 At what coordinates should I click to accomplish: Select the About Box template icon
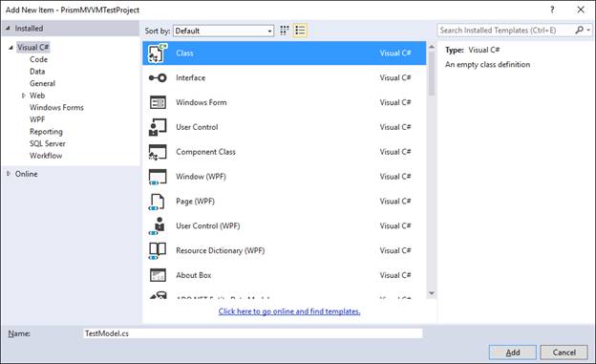point(158,275)
